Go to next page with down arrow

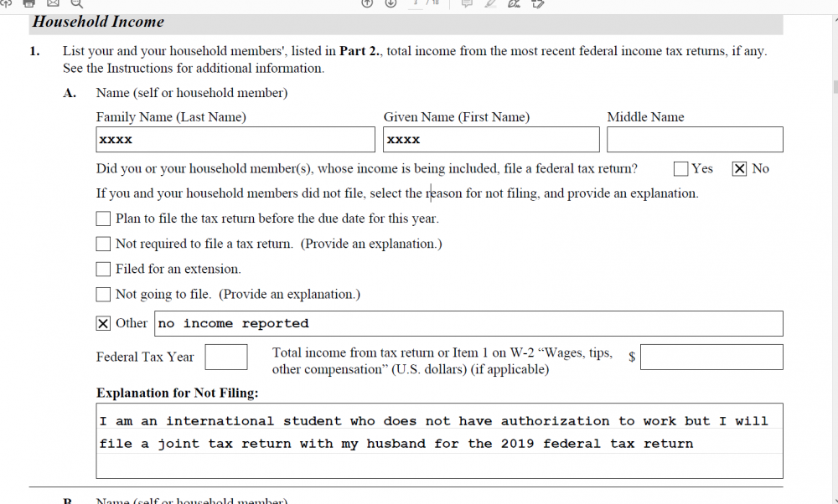[391, 3]
